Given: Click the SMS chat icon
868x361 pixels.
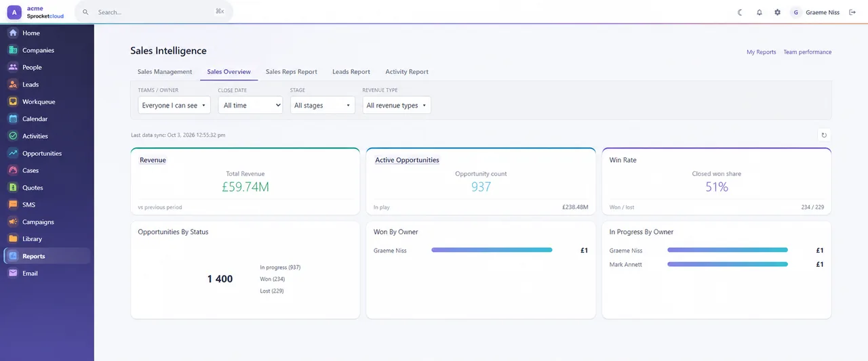Looking at the screenshot, I should coord(13,205).
